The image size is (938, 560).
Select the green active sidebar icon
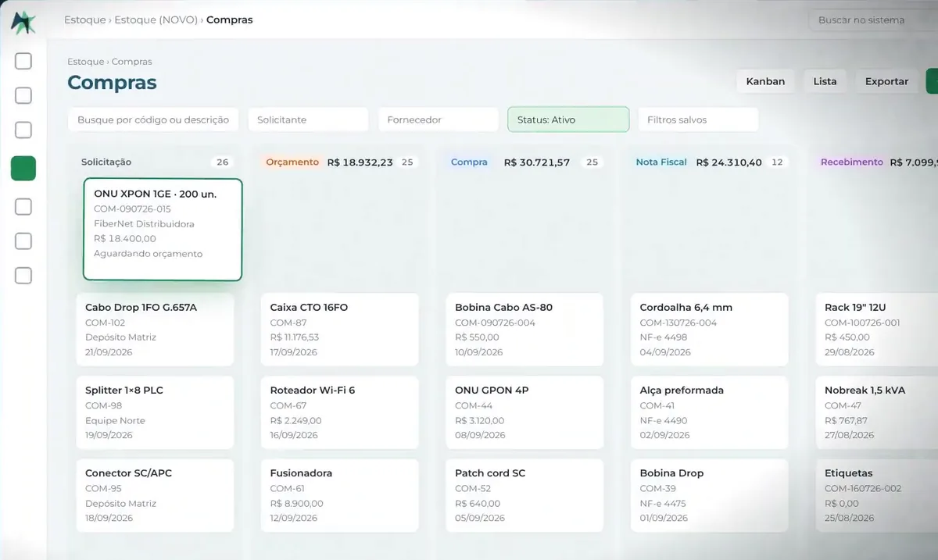click(x=23, y=168)
